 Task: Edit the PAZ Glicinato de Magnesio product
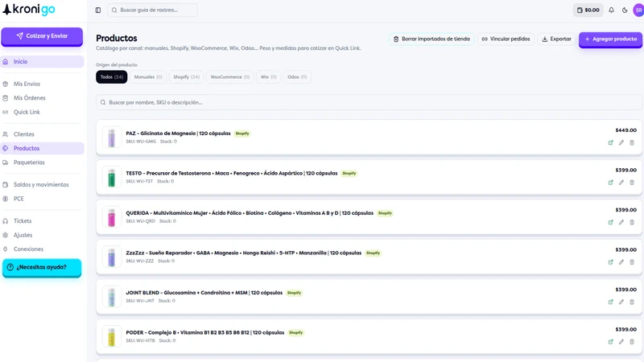621,143
